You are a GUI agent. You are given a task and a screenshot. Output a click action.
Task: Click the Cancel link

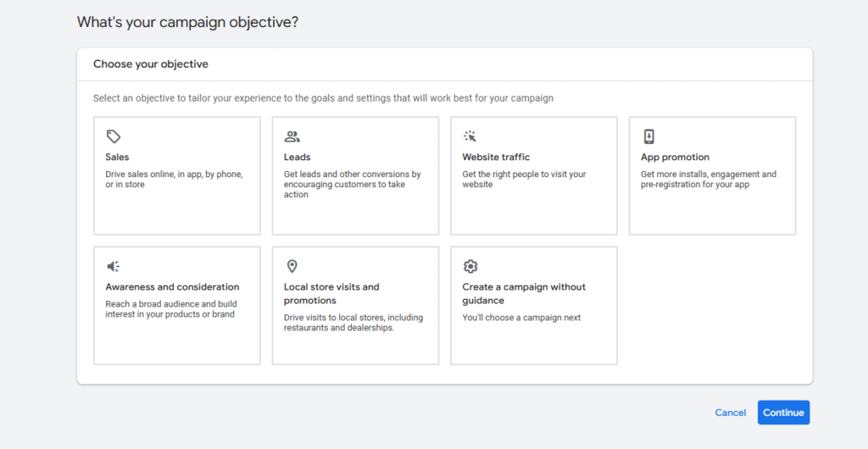click(730, 413)
